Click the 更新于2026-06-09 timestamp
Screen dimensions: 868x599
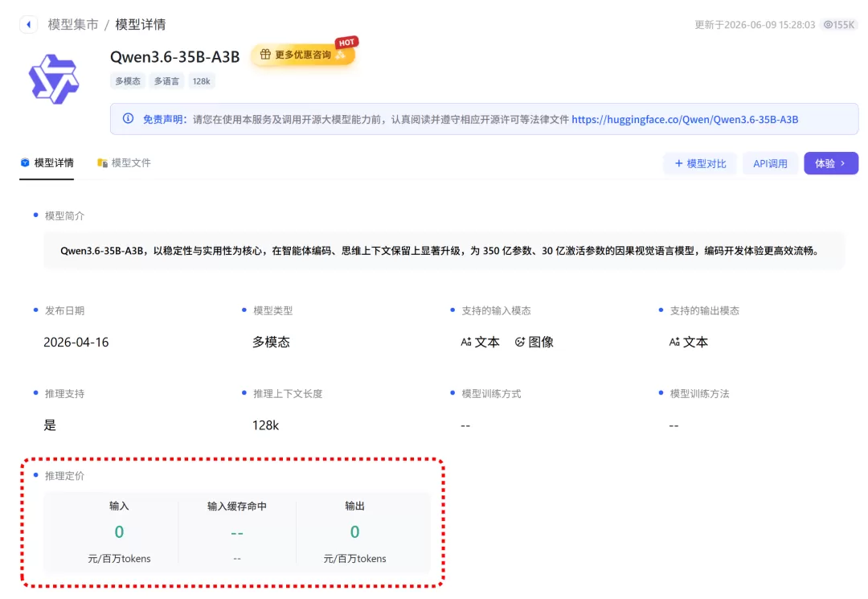[x=755, y=25]
